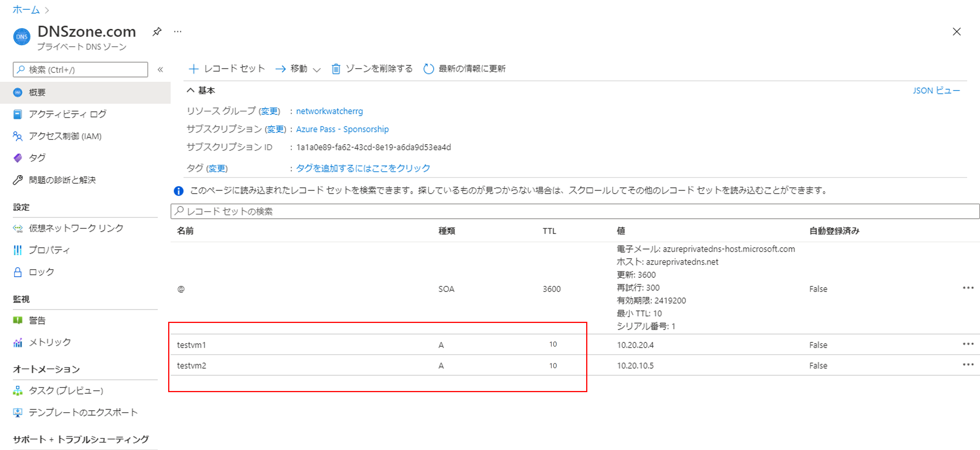Select the testvm1 record name
This screenshot has width=980, height=450.
click(191, 345)
